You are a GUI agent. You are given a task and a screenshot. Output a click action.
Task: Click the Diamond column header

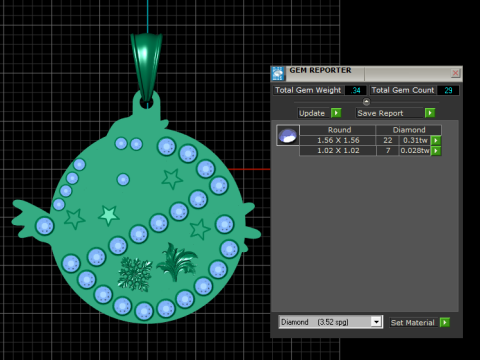tap(409, 130)
